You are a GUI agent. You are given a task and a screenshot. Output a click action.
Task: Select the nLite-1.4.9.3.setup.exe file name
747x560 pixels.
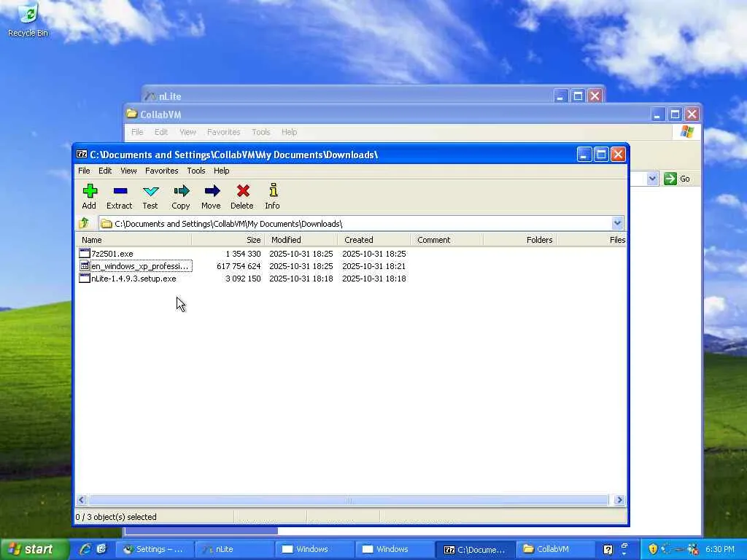pyautogui.click(x=133, y=279)
